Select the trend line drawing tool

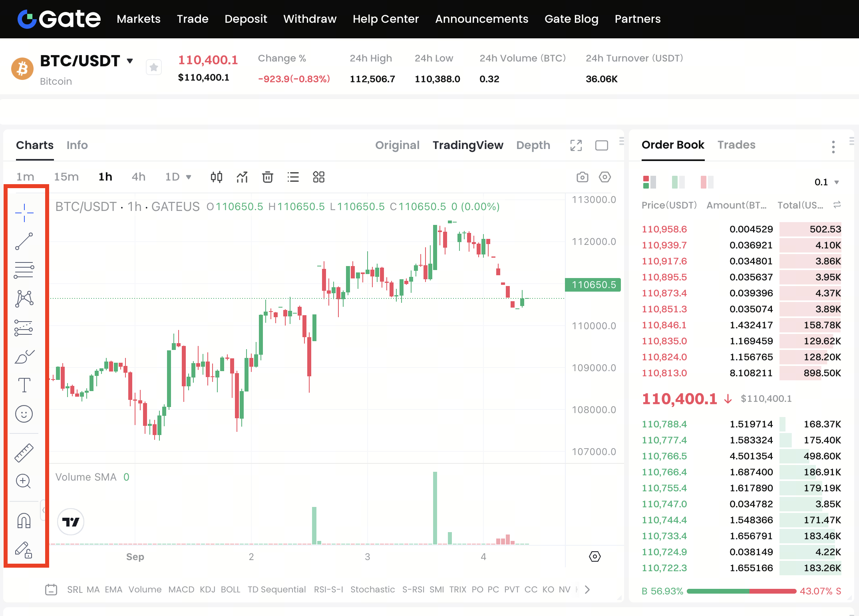(x=24, y=241)
